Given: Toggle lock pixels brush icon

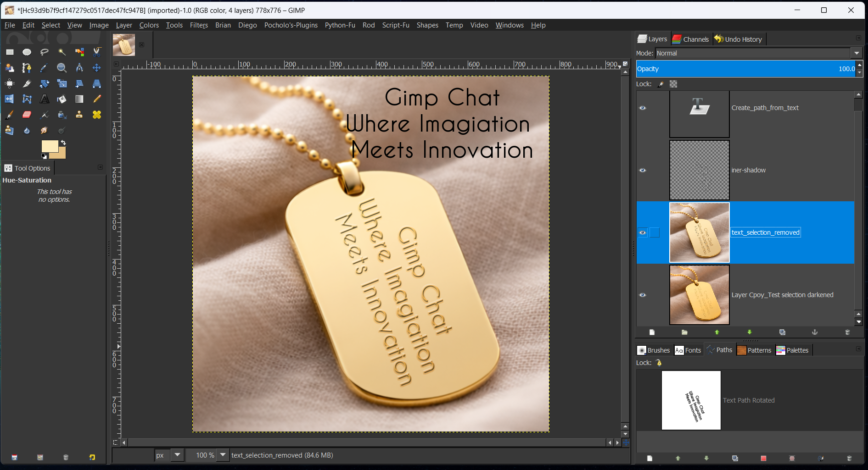Looking at the screenshot, I should (x=661, y=84).
